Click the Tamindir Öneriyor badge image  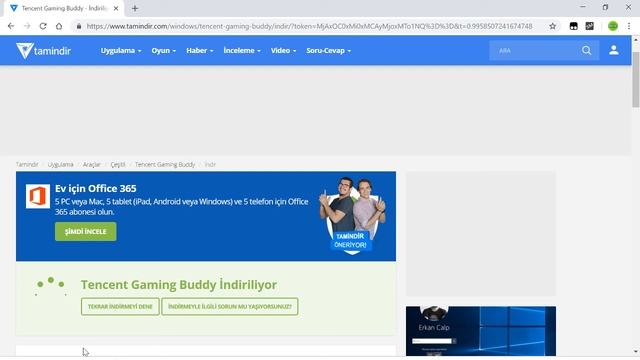[x=352, y=216]
